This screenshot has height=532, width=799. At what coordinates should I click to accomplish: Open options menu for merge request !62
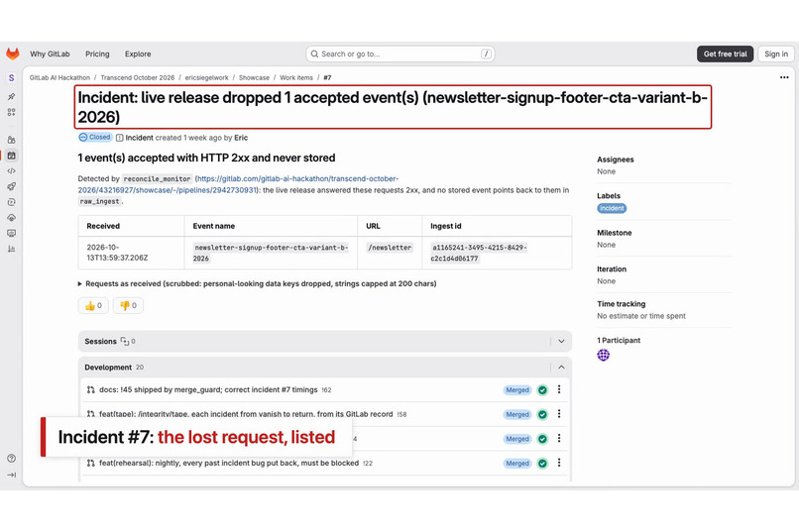tap(559, 389)
